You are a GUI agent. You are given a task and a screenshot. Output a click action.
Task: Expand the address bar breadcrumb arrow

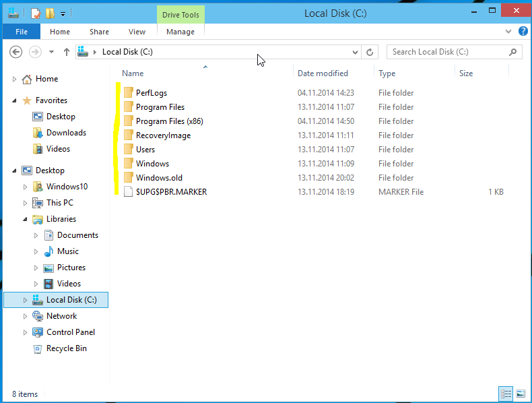coord(95,52)
